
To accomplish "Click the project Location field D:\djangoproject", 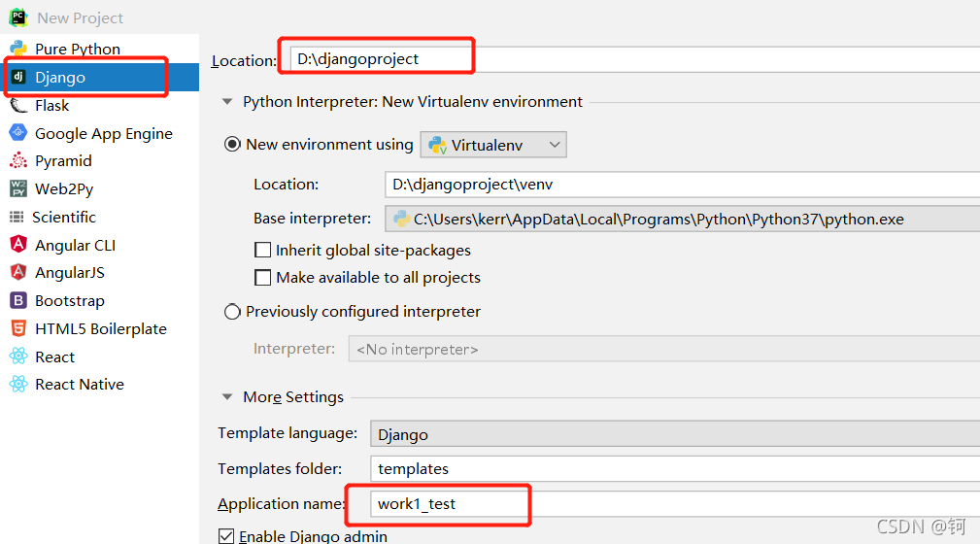I will click(x=635, y=59).
